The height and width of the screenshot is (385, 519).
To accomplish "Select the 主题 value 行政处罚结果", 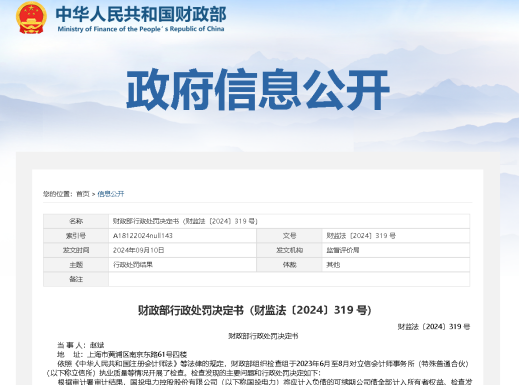I will (x=133, y=265).
